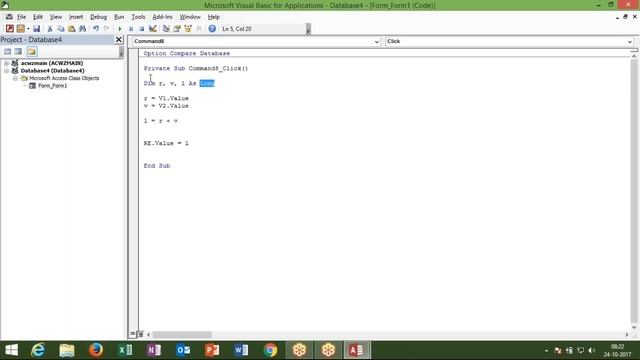Click the Toolbox toolbar icon

pyautogui.click(x=199, y=29)
